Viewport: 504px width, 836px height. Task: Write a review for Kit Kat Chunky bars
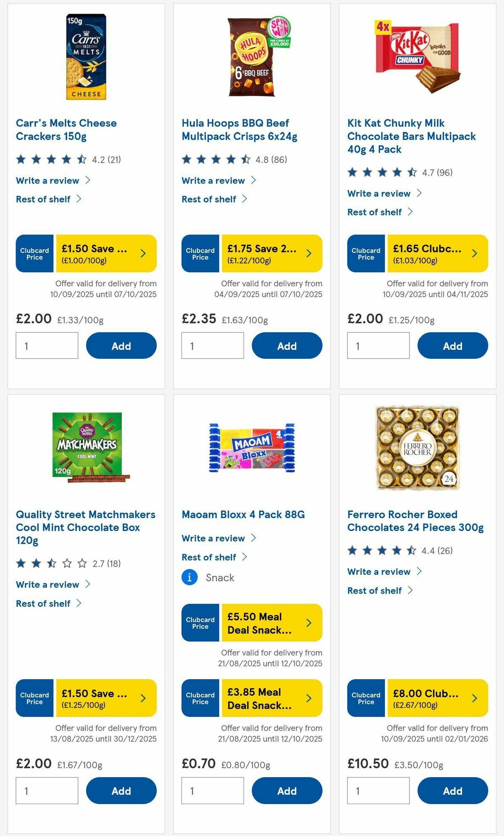(379, 193)
